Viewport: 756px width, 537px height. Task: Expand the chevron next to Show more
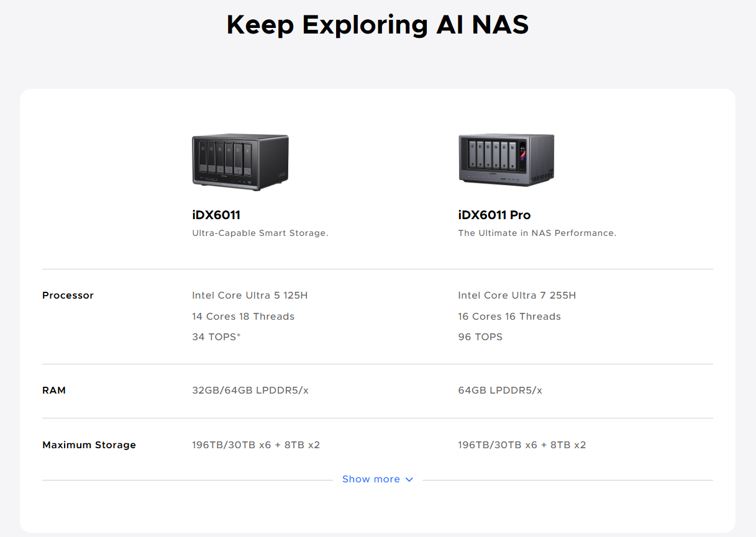(409, 479)
